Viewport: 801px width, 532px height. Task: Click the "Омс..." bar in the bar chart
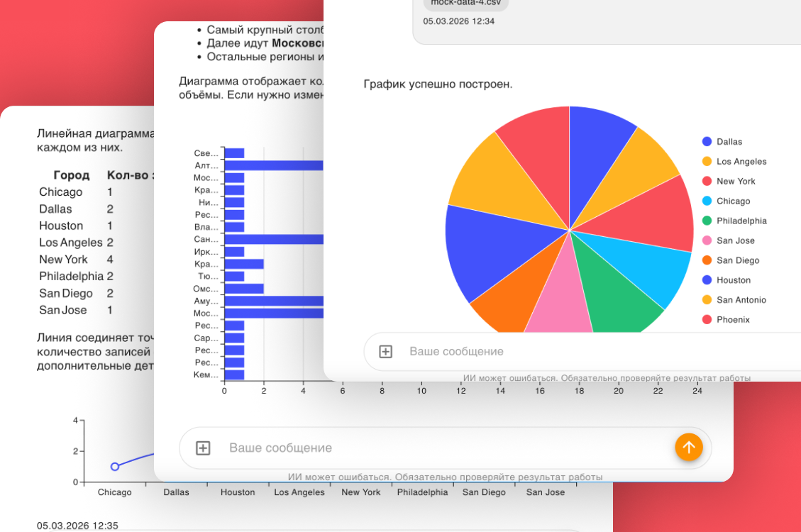coord(243,289)
